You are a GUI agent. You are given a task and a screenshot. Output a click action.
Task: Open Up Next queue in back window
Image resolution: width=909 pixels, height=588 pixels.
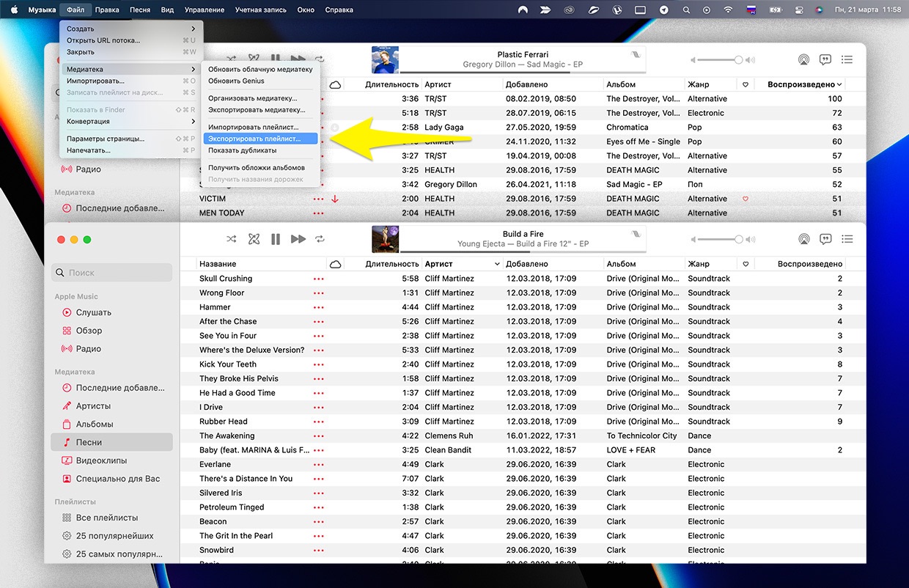point(847,59)
